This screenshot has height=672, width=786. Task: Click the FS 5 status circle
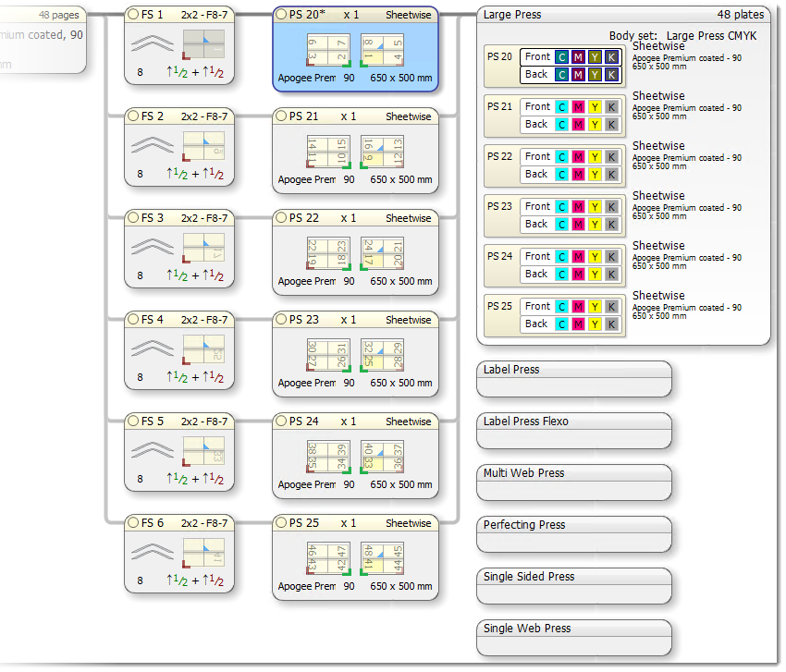click(x=133, y=421)
